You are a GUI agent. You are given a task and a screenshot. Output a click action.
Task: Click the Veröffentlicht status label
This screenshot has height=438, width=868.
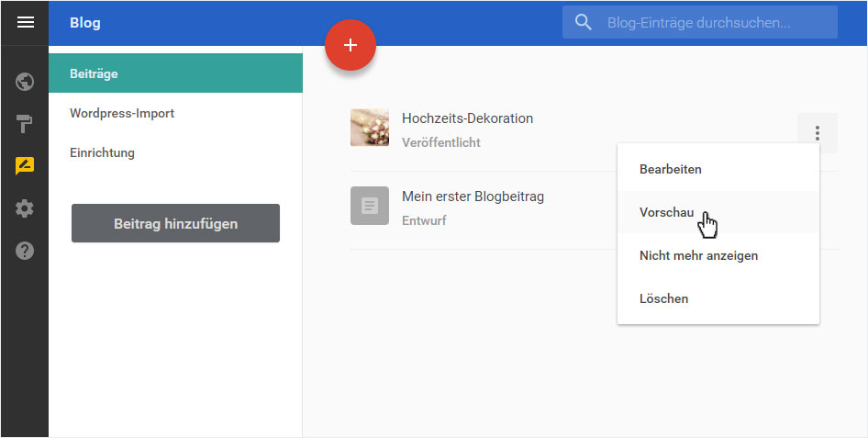tap(441, 142)
